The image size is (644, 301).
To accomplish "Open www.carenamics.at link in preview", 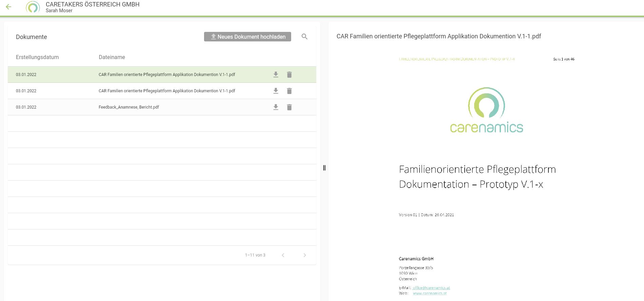I will 430,294.
